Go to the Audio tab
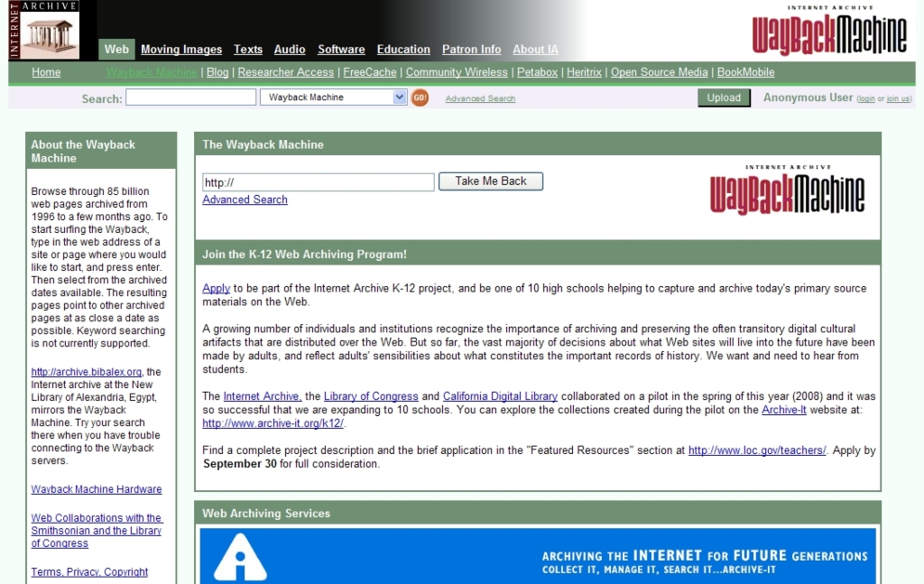 coord(290,50)
